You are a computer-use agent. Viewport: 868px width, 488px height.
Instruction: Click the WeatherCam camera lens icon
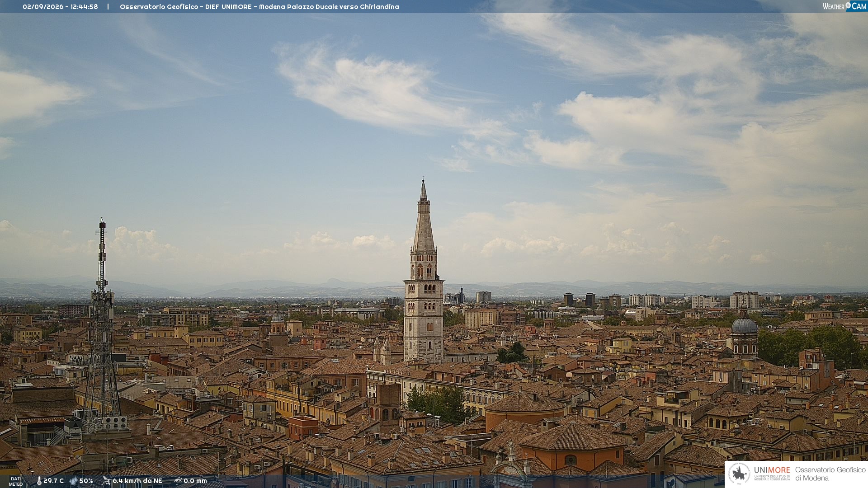coord(848,6)
